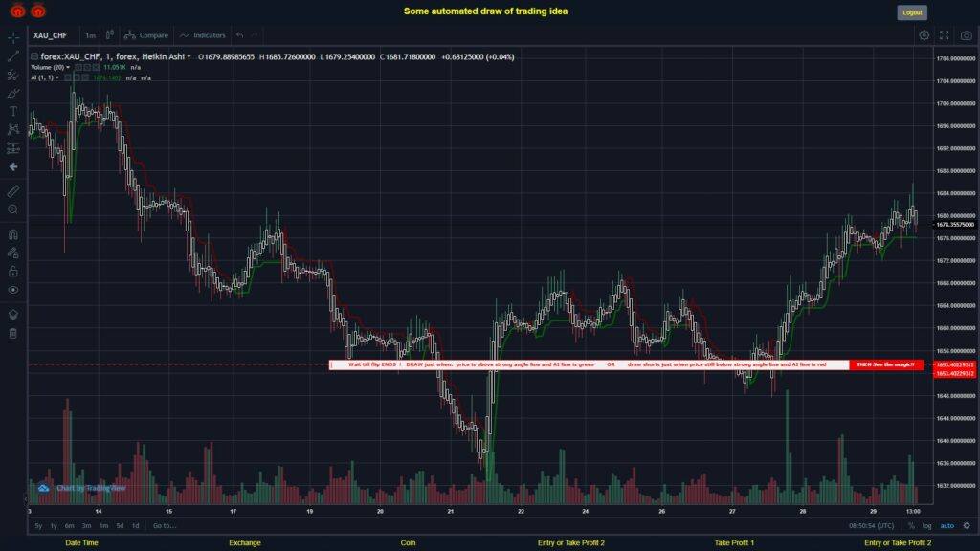The height and width of the screenshot is (551, 980).
Task: Select the ruler measure tool
Action: [x=13, y=191]
